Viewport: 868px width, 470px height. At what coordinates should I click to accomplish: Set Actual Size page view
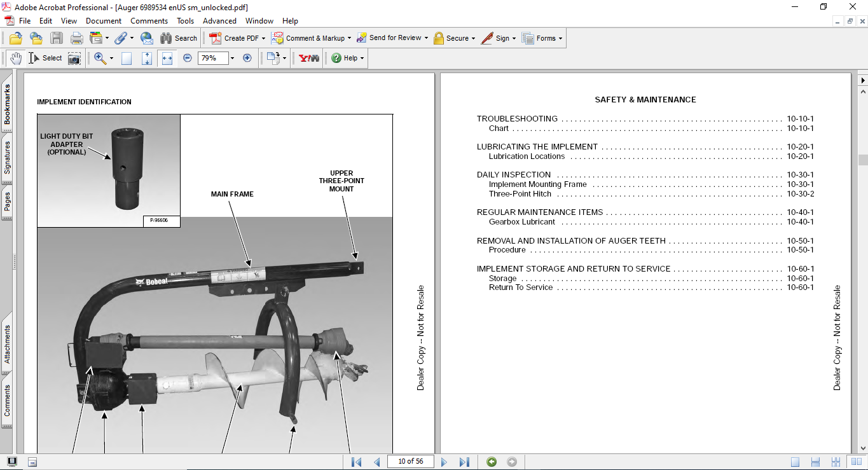tap(127, 59)
